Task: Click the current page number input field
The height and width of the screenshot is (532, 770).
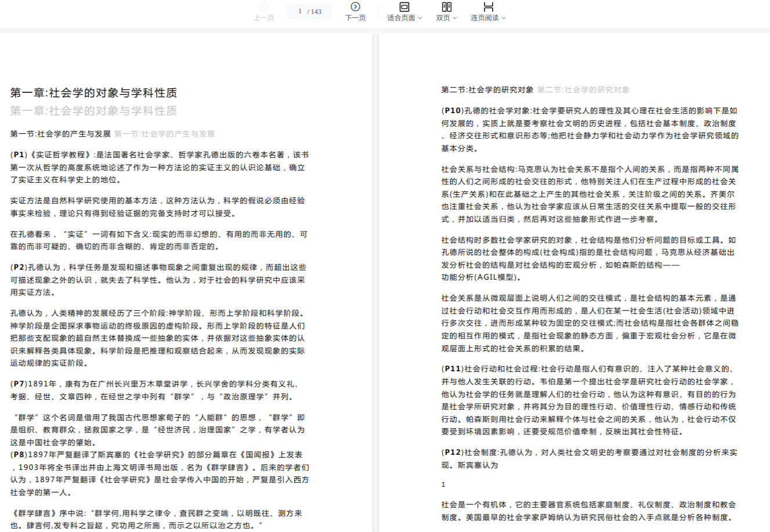Action: click(x=300, y=11)
